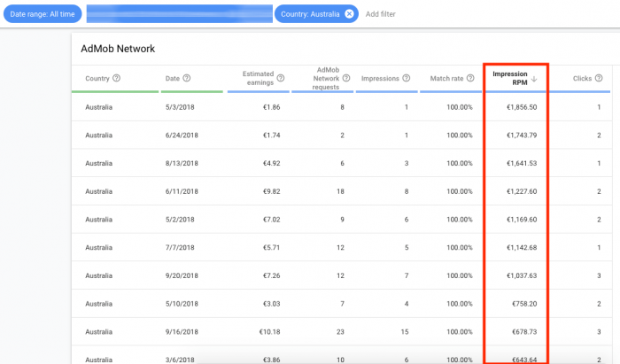Show help for Clicks column

599,78
